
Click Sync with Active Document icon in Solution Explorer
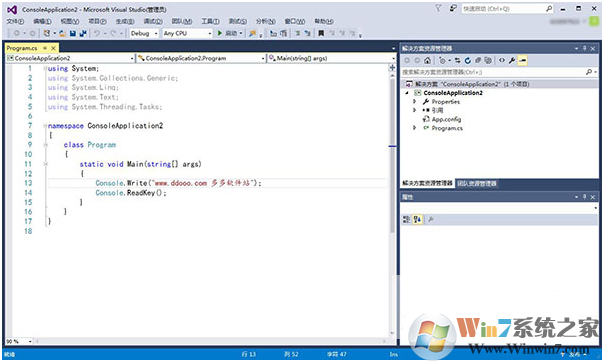click(458, 61)
